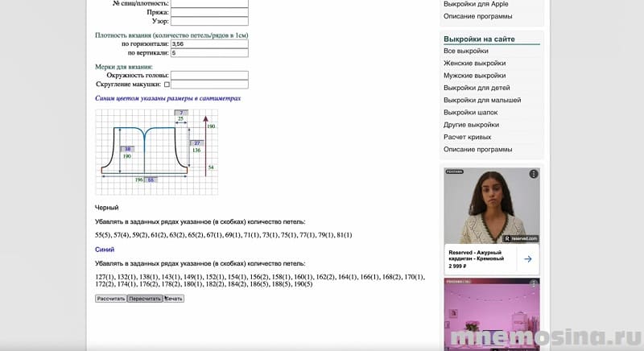This screenshot has height=351, width=644.
Task: Open Описание программы under Выкройки на сайте
Action: tap(477, 150)
